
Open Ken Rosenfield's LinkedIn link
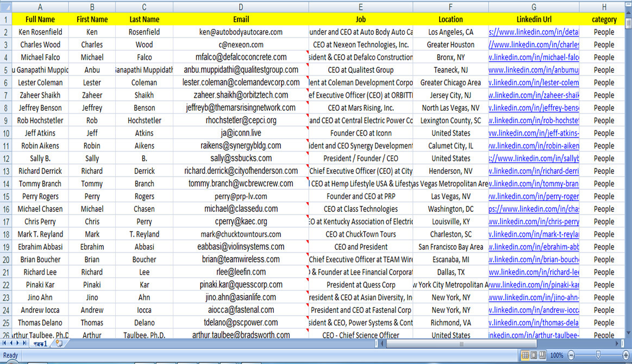click(534, 32)
